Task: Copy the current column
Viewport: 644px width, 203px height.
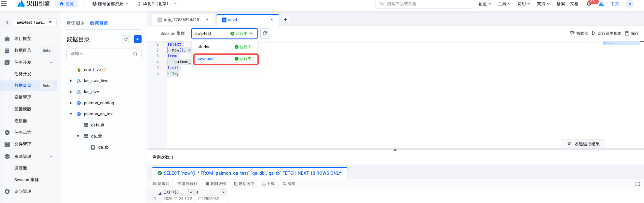Action: (215, 184)
